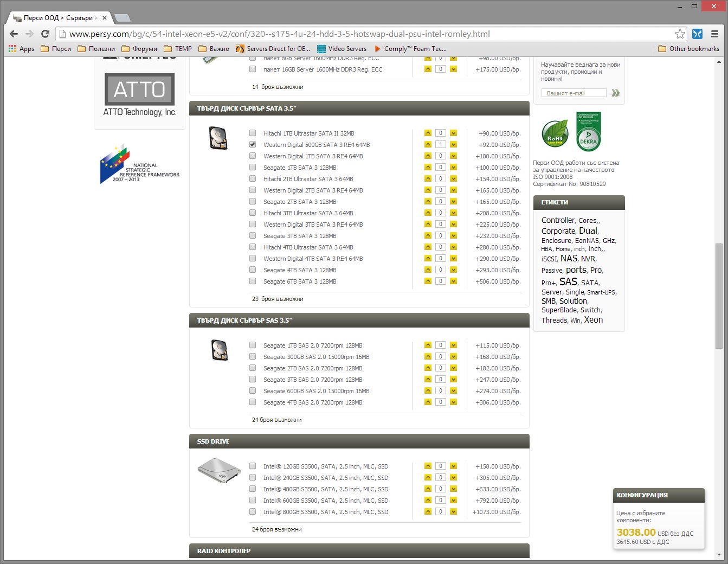Check the 16GB Server 1600MHz DDR3 memory
The image size is (728, 564).
coord(253,69)
